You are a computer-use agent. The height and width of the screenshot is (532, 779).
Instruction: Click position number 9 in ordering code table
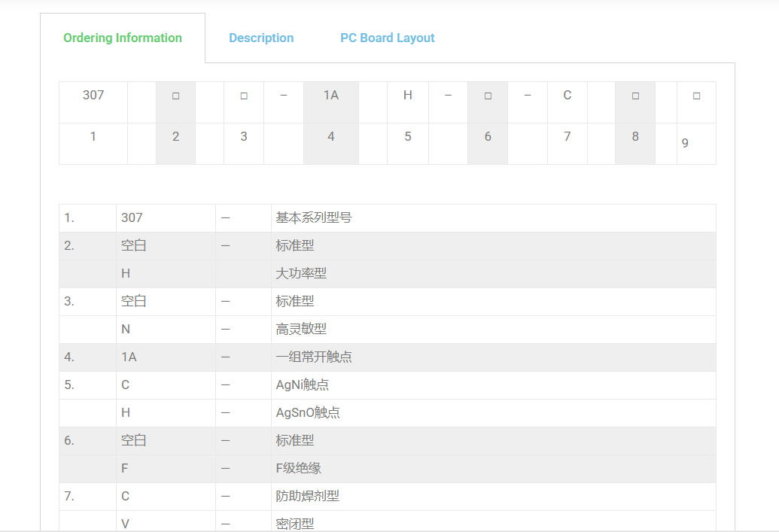(685, 142)
